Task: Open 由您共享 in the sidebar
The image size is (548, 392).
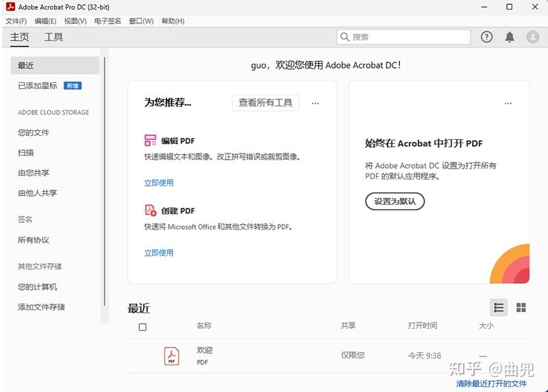Action: point(34,173)
